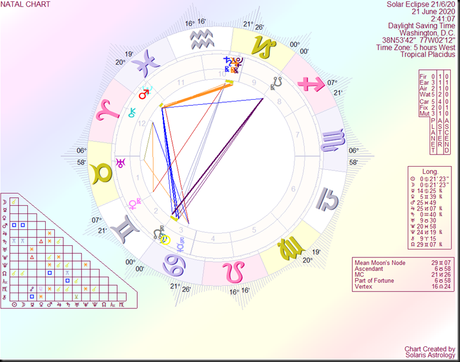The height and width of the screenshot is (362, 460).
Task: Click the Solaris Astrology credit text
Action: pos(430,355)
